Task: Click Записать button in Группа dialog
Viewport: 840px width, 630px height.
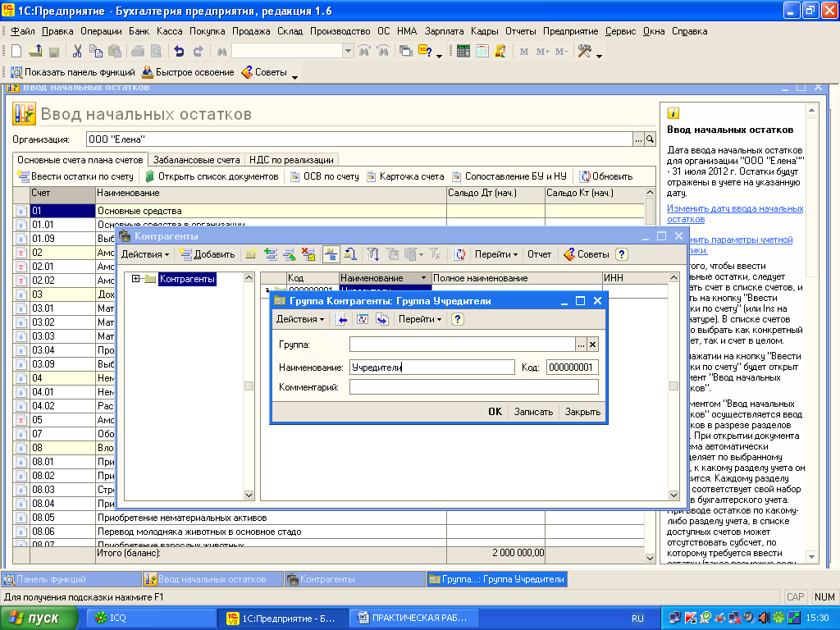Action: [x=533, y=412]
